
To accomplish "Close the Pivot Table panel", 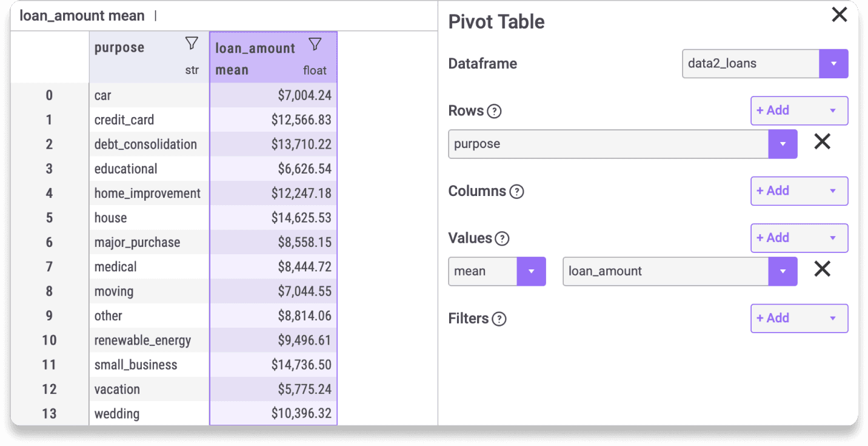I will pyautogui.click(x=839, y=15).
